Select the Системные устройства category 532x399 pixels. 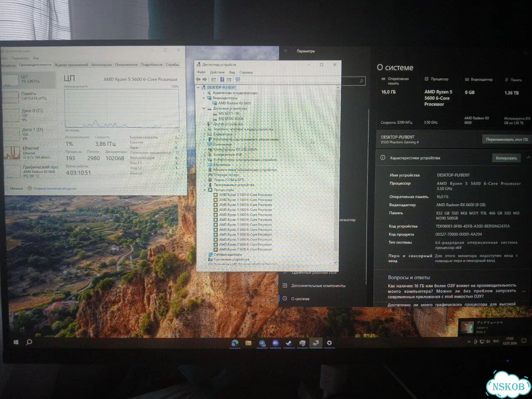point(232,259)
